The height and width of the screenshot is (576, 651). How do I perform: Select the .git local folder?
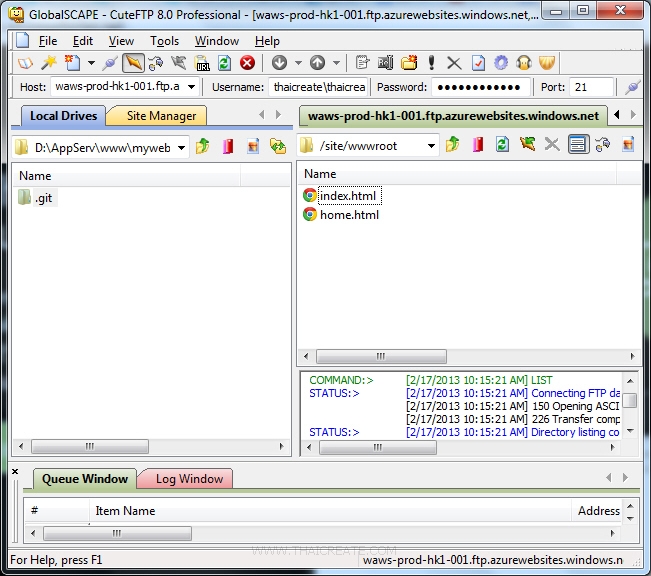pos(43,198)
